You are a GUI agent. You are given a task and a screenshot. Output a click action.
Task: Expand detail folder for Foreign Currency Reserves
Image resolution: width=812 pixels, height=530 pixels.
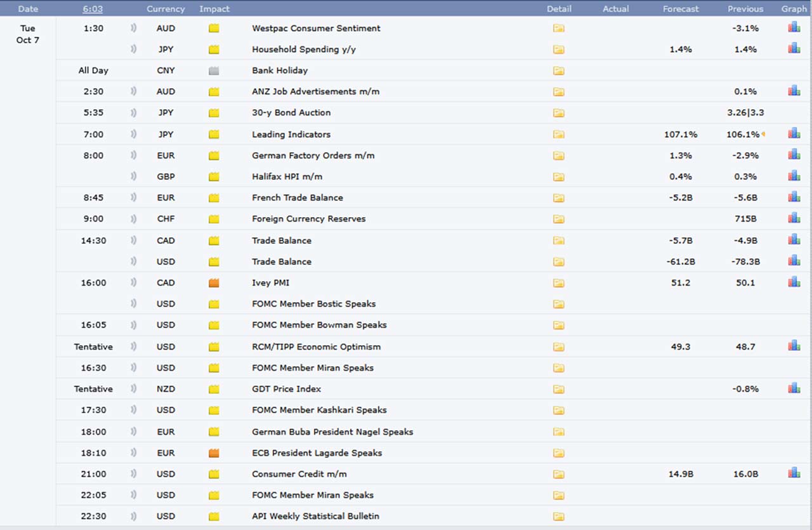(558, 219)
